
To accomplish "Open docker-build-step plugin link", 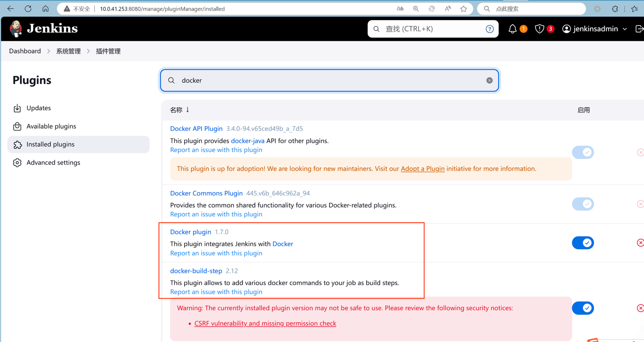I will pyautogui.click(x=196, y=271).
